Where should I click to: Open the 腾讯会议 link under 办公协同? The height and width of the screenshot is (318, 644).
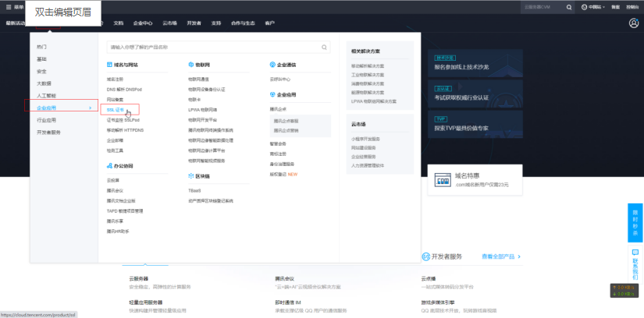click(115, 190)
